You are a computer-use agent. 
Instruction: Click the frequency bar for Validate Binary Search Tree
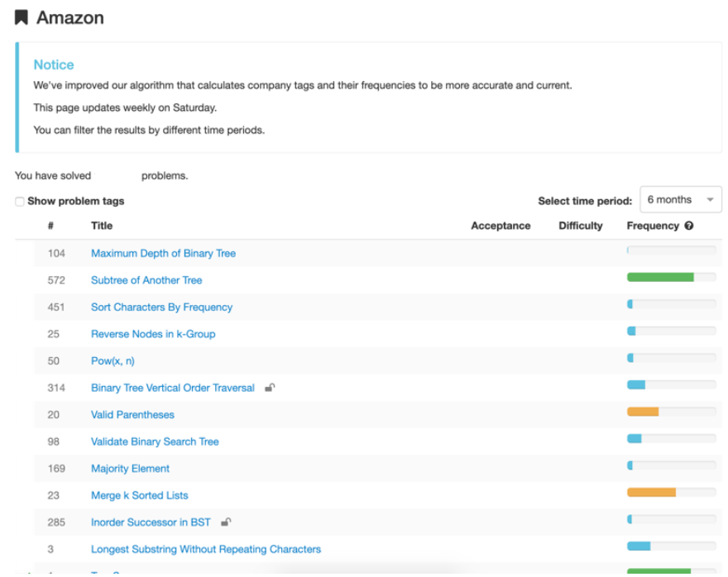(672, 438)
